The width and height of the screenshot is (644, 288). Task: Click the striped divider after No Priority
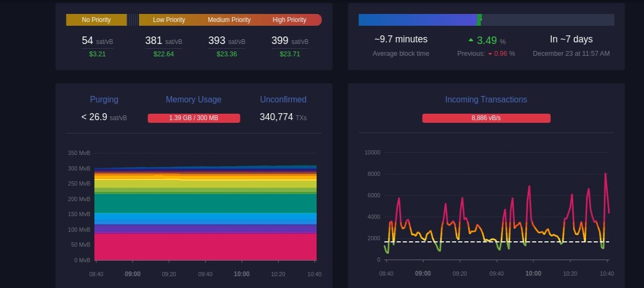click(133, 20)
